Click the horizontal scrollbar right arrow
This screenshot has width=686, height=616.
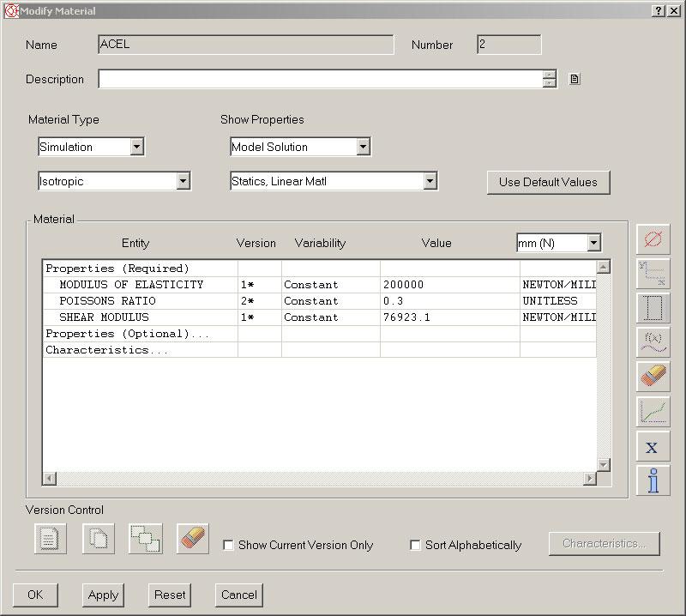coord(590,479)
